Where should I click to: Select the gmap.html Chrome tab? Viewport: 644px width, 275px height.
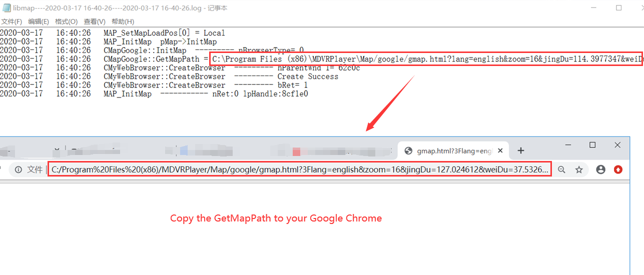[x=454, y=150]
